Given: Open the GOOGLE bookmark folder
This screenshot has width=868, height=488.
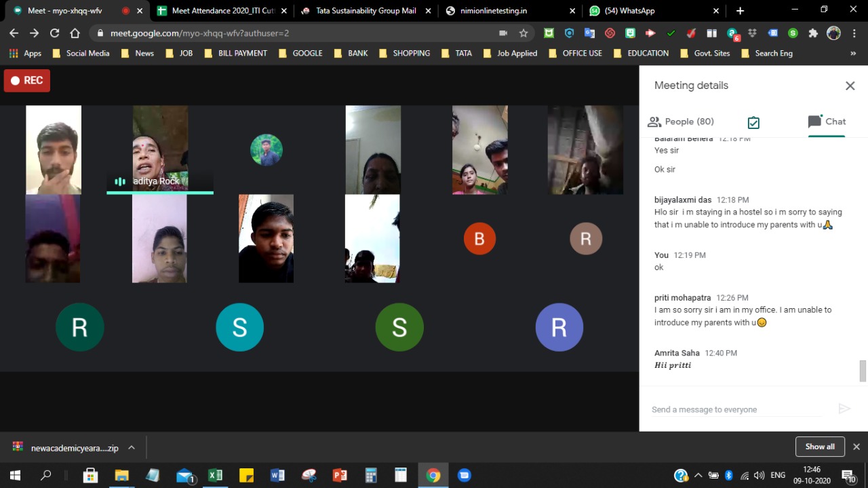Looking at the screenshot, I should point(300,53).
